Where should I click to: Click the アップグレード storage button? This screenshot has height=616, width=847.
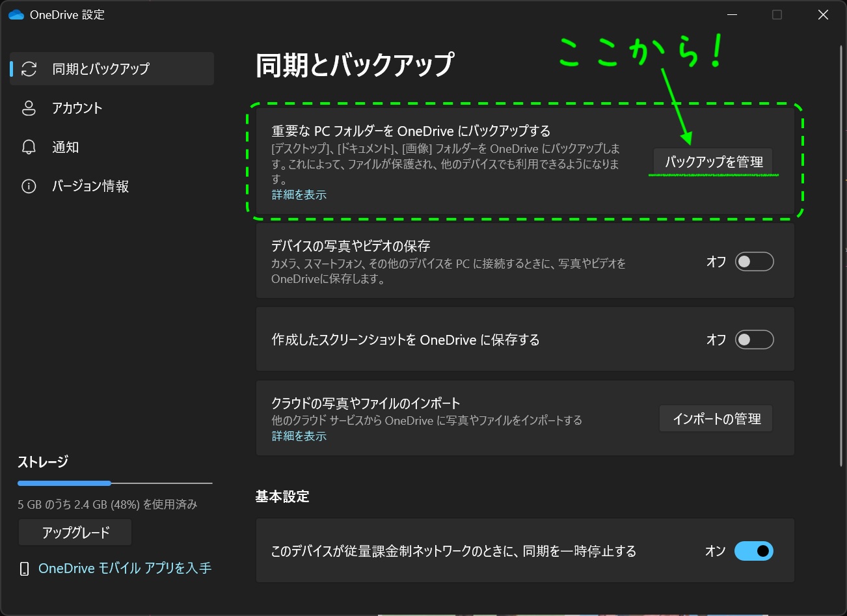tap(75, 533)
